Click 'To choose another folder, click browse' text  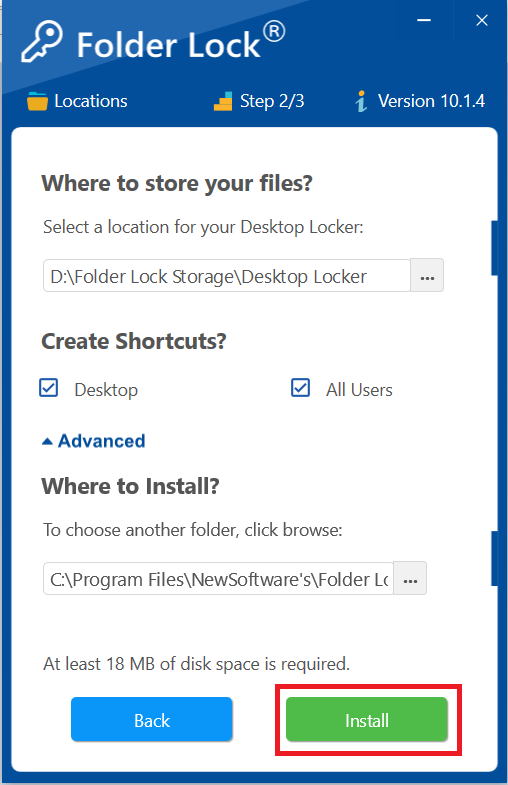coord(193,530)
